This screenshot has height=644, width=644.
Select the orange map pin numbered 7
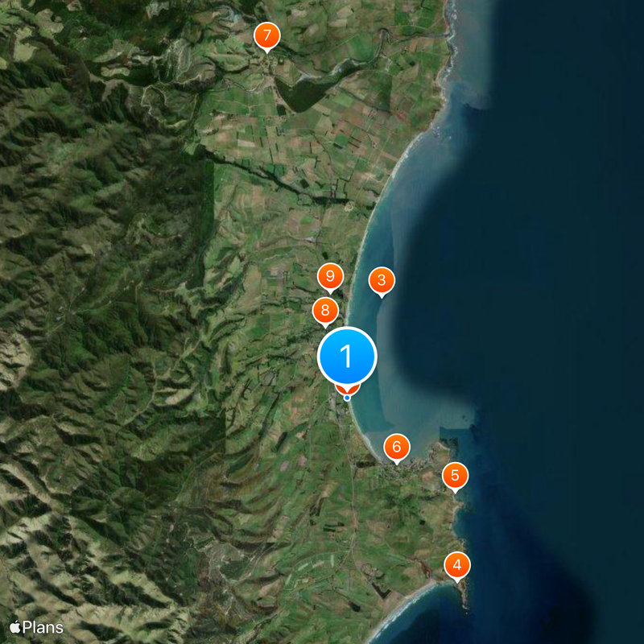[267, 35]
